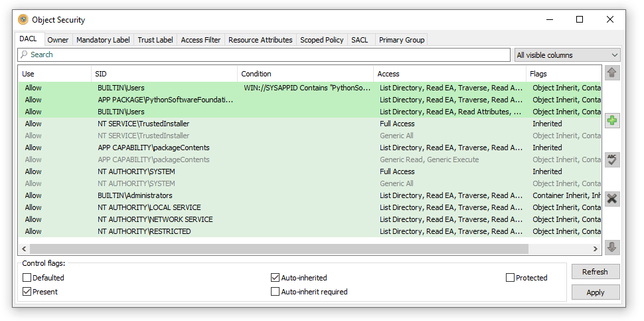Viewport: 644px width, 321px height.
Task: Select the black APP CAPABILITY\packageContents row
Action: (309, 147)
